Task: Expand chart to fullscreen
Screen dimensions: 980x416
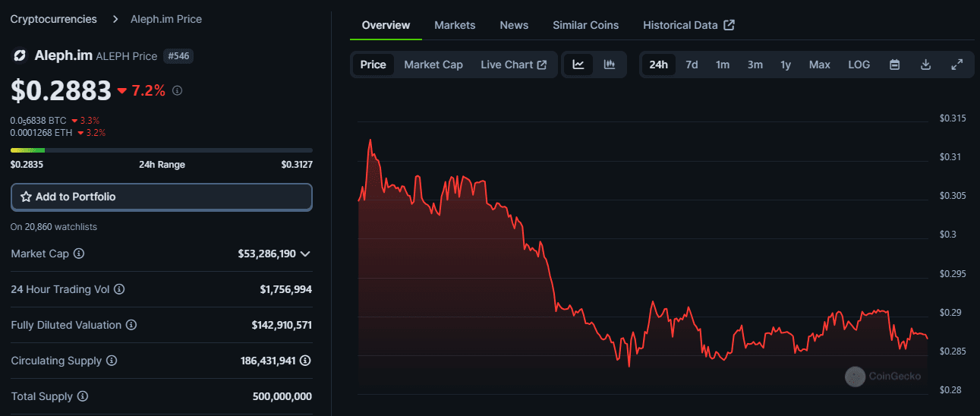Action: coord(956,65)
